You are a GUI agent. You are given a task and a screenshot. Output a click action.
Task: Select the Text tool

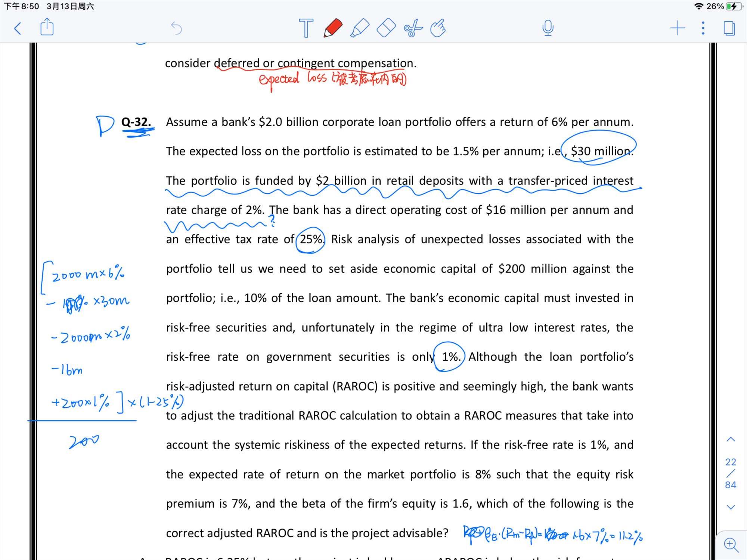tap(306, 28)
